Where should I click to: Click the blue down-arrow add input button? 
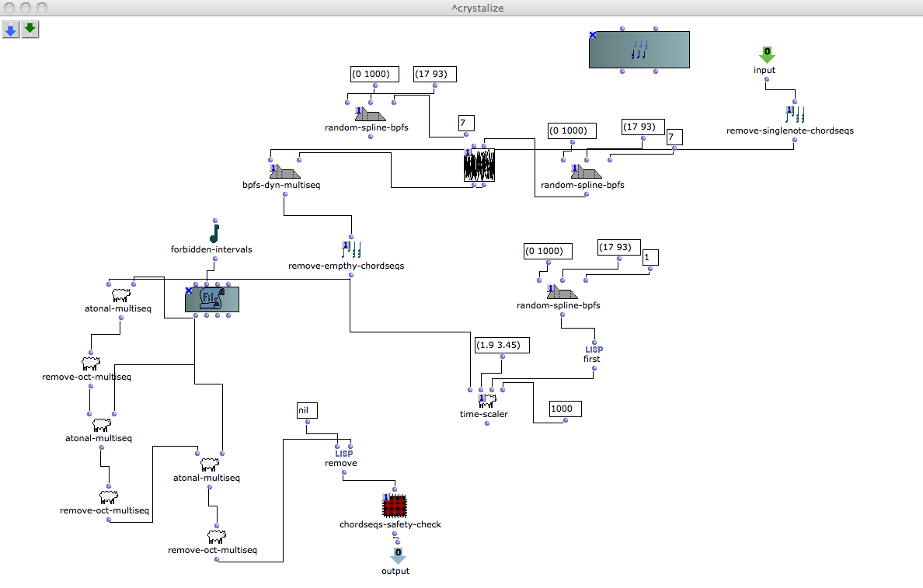pos(11,30)
